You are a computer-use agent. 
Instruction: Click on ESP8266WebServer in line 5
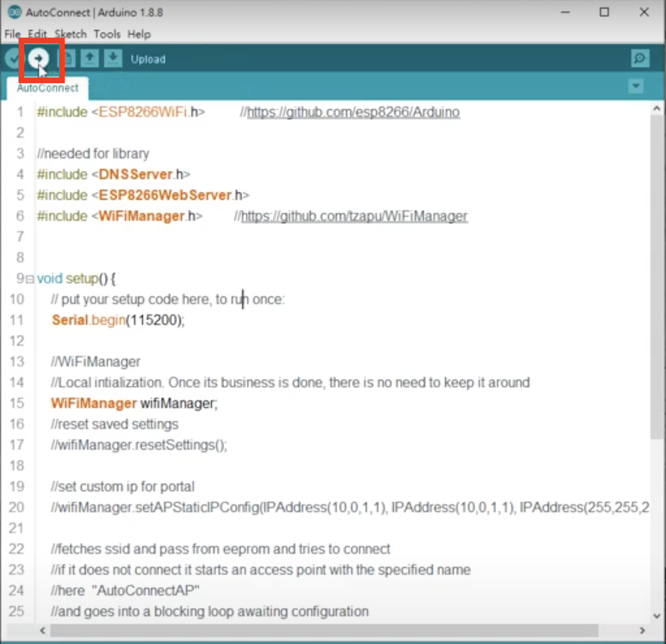pos(165,195)
